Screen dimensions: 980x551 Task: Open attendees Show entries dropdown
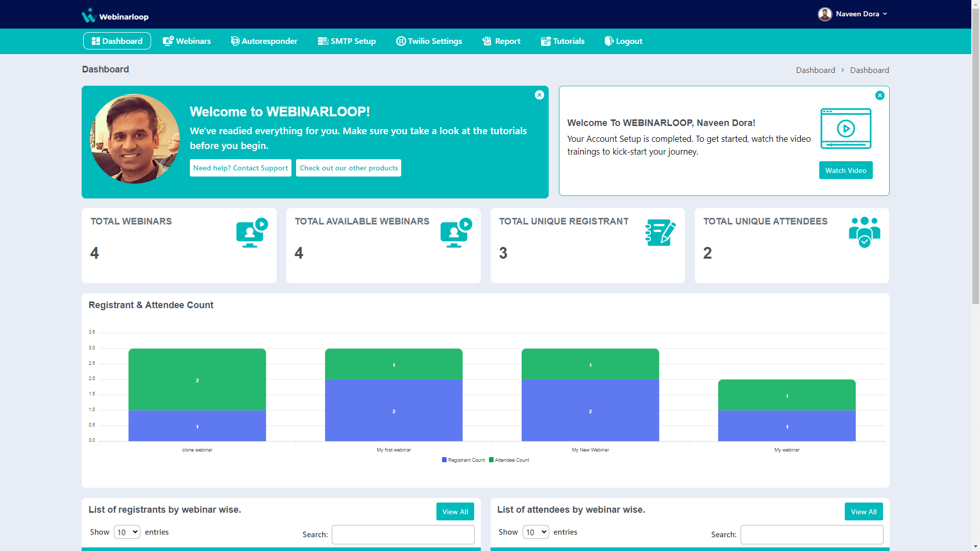[x=535, y=532]
